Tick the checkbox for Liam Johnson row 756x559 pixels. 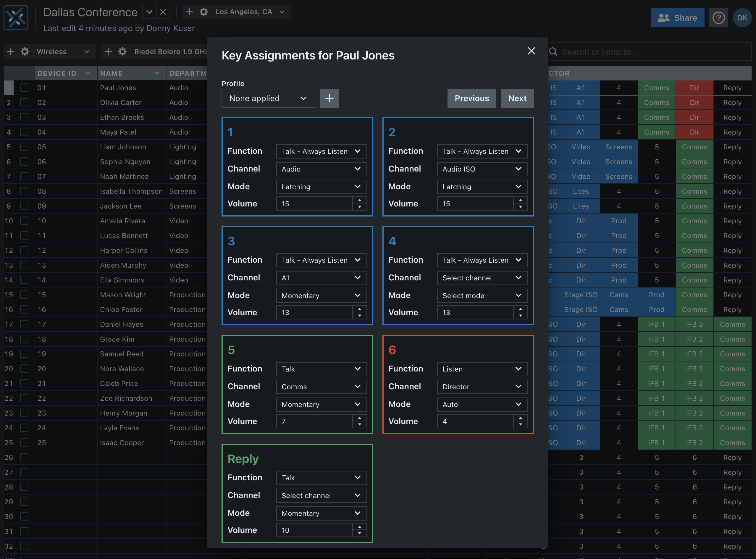tap(24, 147)
